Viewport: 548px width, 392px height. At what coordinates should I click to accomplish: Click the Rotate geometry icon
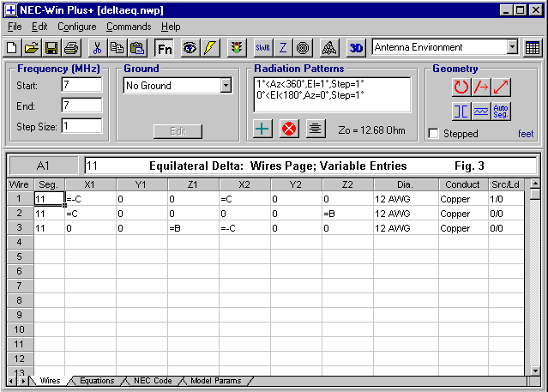pyautogui.click(x=461, y=87)
